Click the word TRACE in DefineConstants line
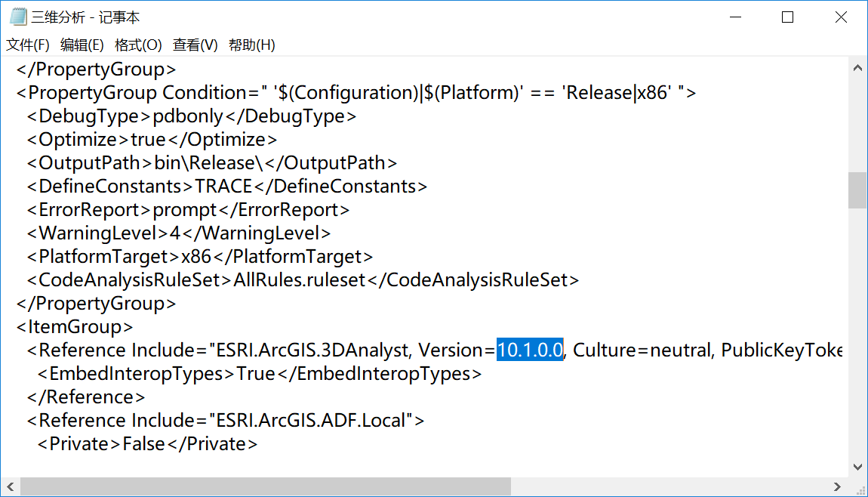Viewport: 868px width, 497px height. [x=223, y=187]
